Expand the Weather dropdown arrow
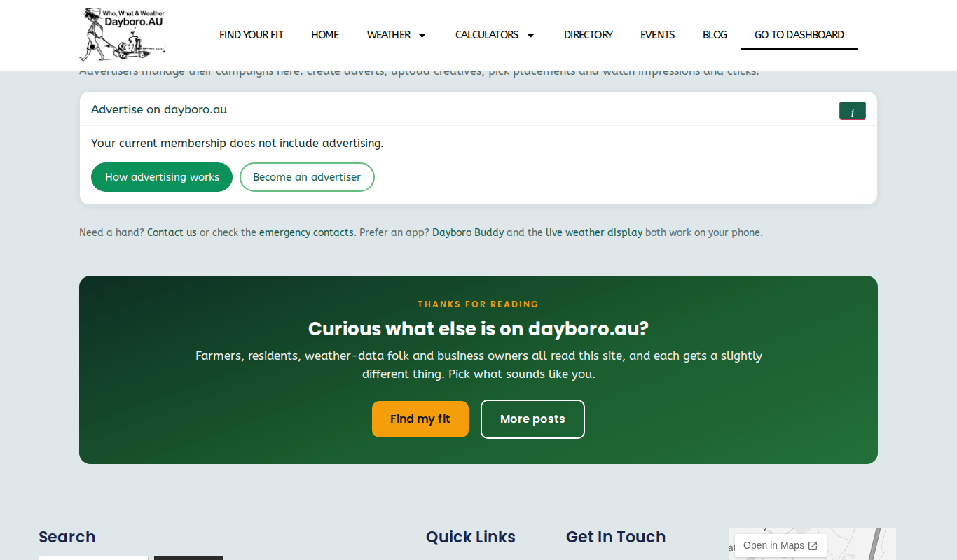Image resolution: width=957 pixels, height=560 pixels. (x=422, y=35)
